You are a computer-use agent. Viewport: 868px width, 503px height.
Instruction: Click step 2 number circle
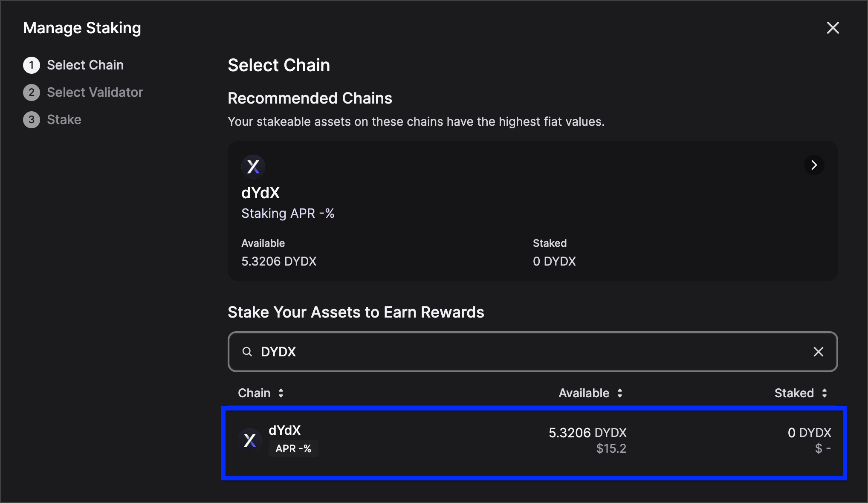(x=32, y=93)
